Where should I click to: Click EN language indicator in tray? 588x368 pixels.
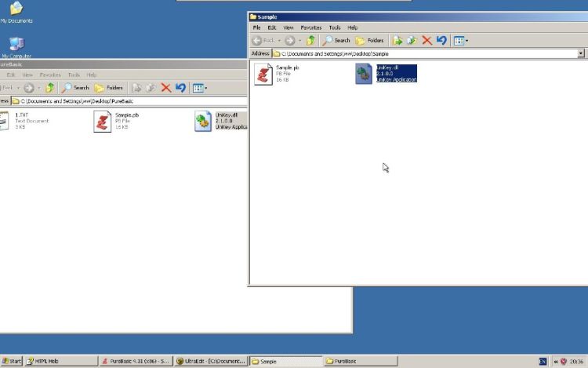coord(543,362)
